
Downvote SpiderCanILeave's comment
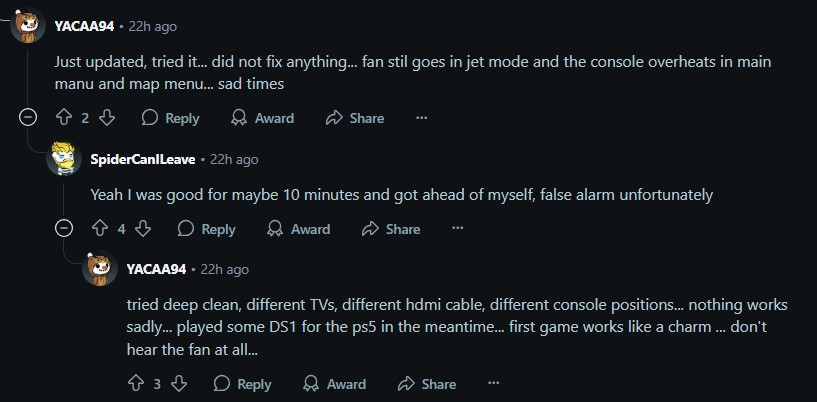coord(143,229)
